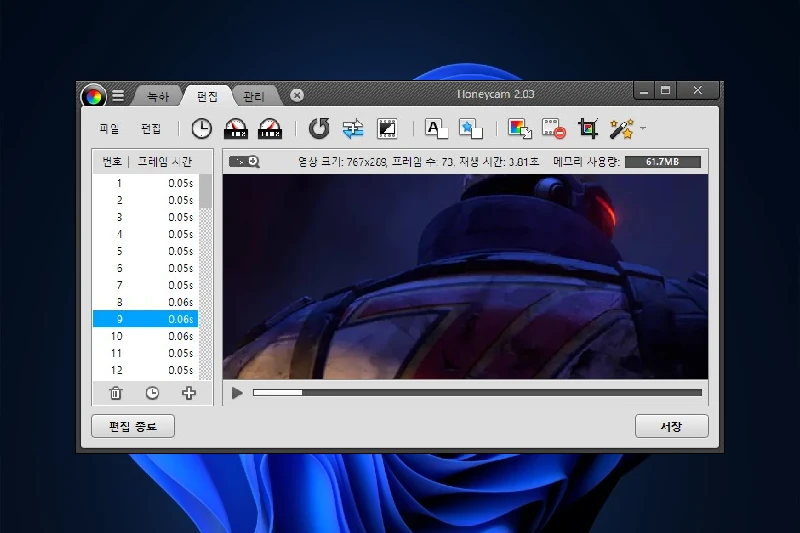800x533 pixels.
Task: Select frame 11 row
Action: pos(145,353)
